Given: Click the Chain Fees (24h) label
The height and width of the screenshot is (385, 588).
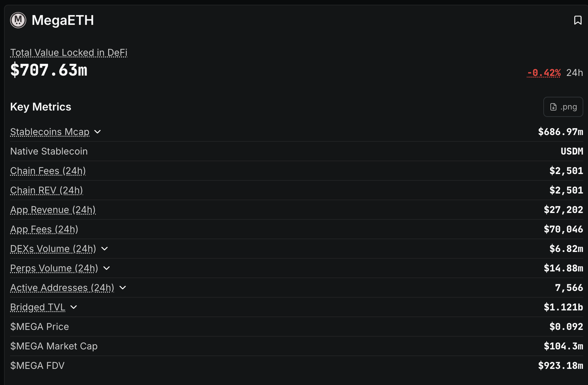Looking at the screenshot, I should pos(48,171).
